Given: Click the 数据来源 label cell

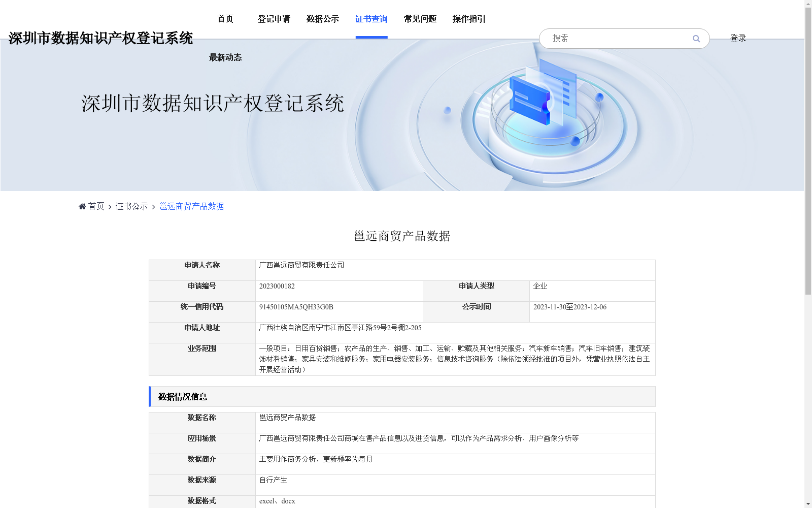Looking at the screenshot, I should pos(202,485).
